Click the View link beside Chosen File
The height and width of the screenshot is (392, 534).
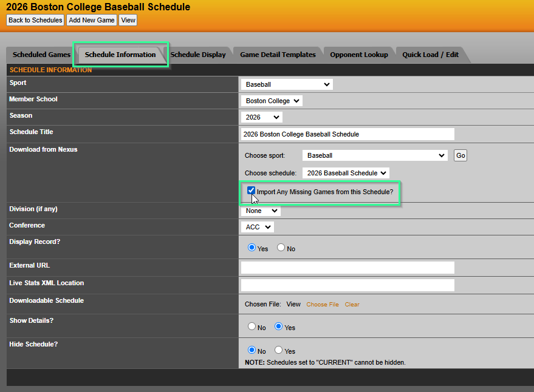293,304
